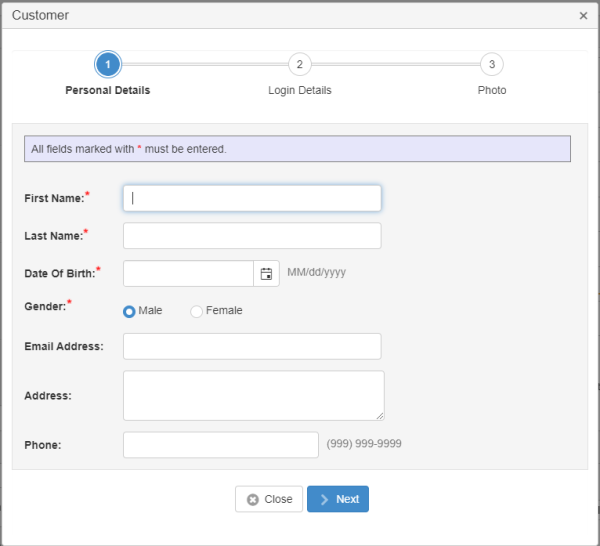Focus the First Name text field
Viewport: 600px width, 546px height.
click(252, 198)
